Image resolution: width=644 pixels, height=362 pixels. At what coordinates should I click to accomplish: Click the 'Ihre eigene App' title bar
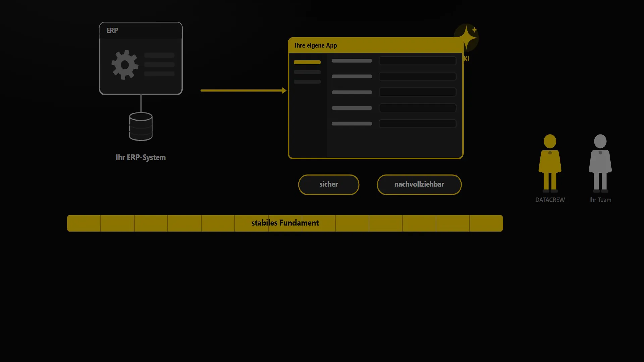[376, 45]
